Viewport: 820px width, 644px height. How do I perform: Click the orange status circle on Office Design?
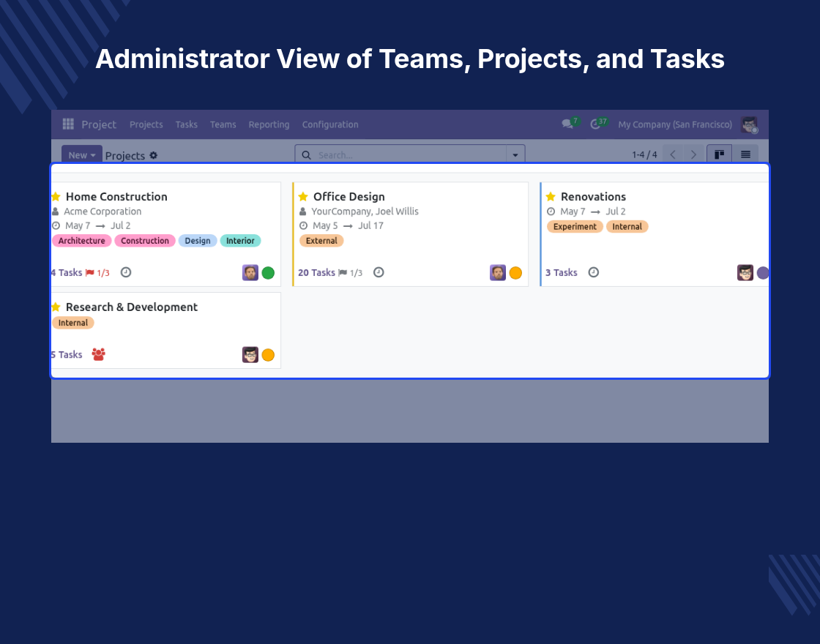pyautogui.click(x=515, y=273)
